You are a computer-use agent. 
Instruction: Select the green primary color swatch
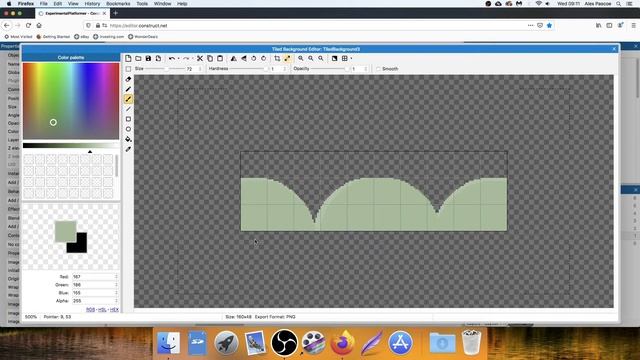click(x=65, y=231)
